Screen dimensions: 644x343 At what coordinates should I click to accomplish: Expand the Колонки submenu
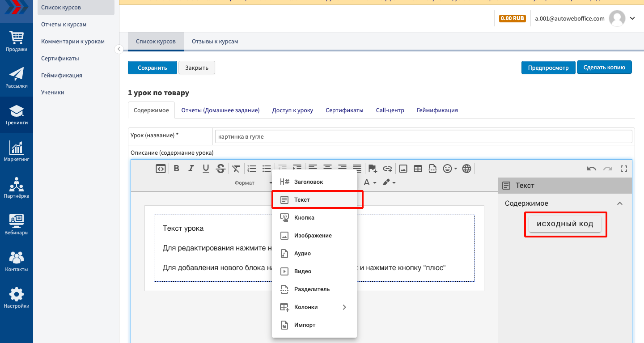tap(344, 307)
